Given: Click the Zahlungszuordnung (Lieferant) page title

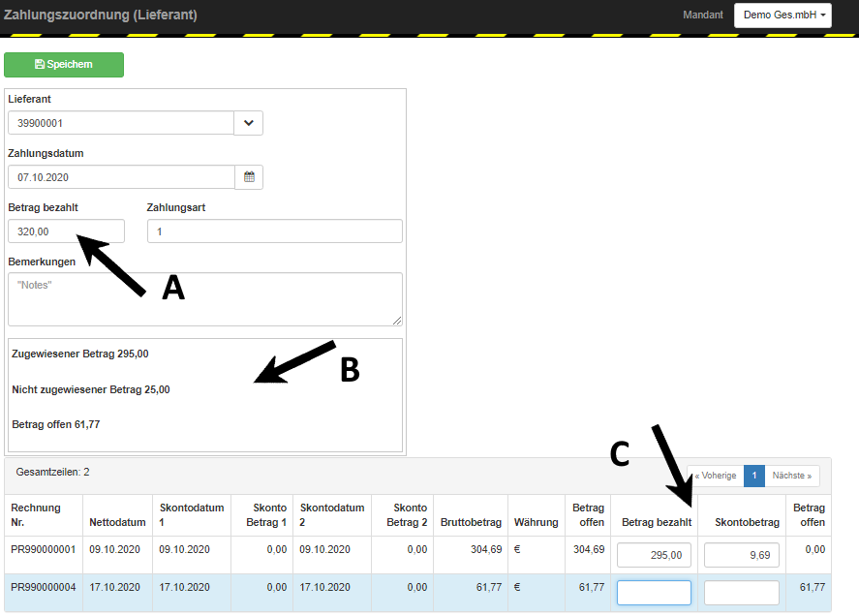Looking at the screenshot, I should pyautogui.click(x=101, y=15).
